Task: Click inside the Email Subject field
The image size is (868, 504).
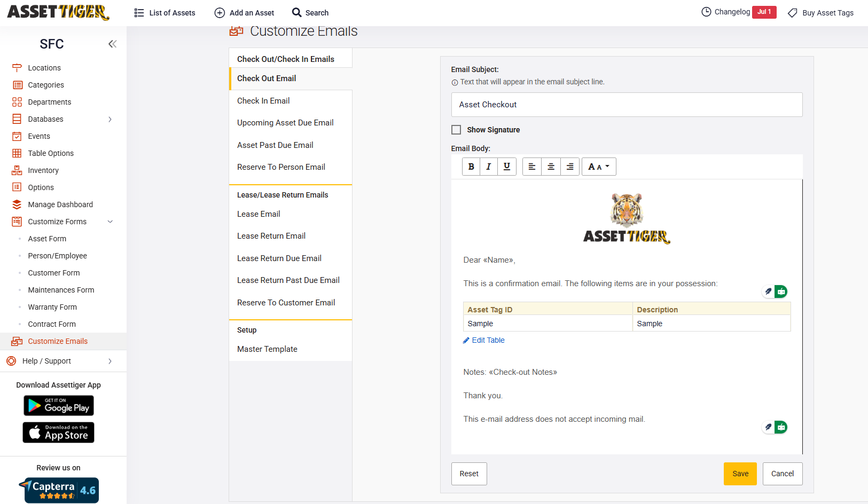Action: click(x=626, y=104)
